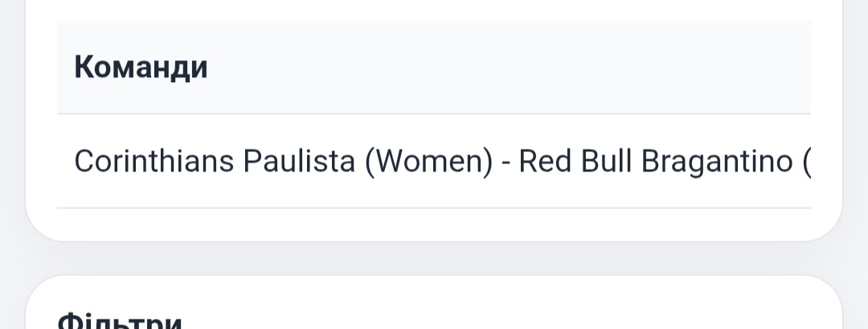Select the word Bragantino in the match row

[717, 162]
